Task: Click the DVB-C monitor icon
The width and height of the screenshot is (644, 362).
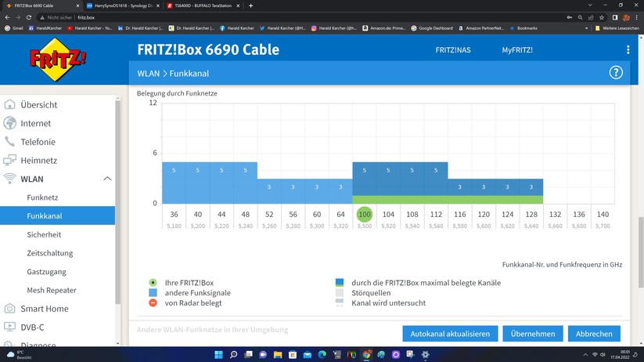Action: pyautogui.click(x=9, y=327)
